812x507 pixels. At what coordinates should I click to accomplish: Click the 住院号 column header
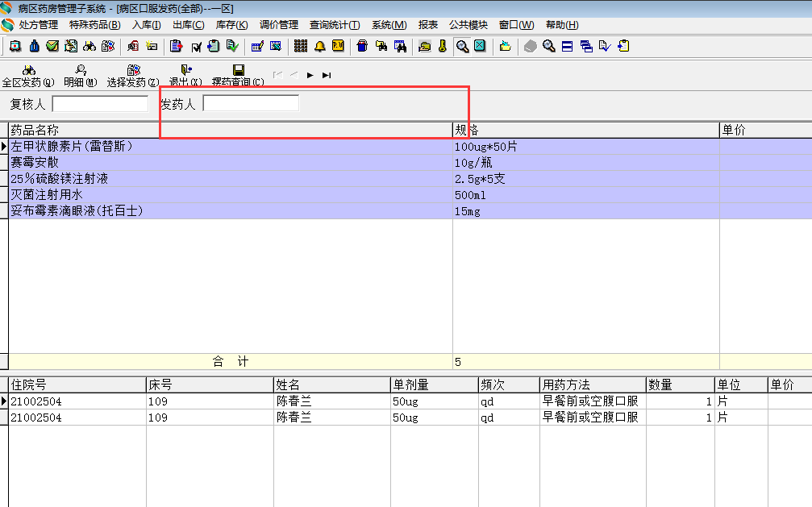pos(77,384)
